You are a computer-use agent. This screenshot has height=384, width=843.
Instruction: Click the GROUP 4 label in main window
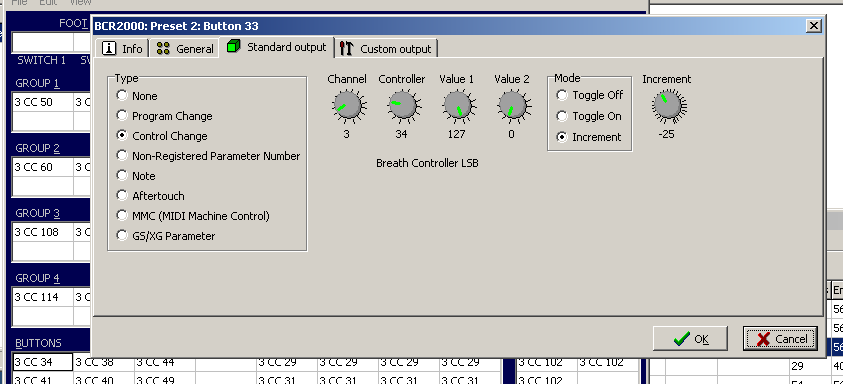tap(37, 279)
